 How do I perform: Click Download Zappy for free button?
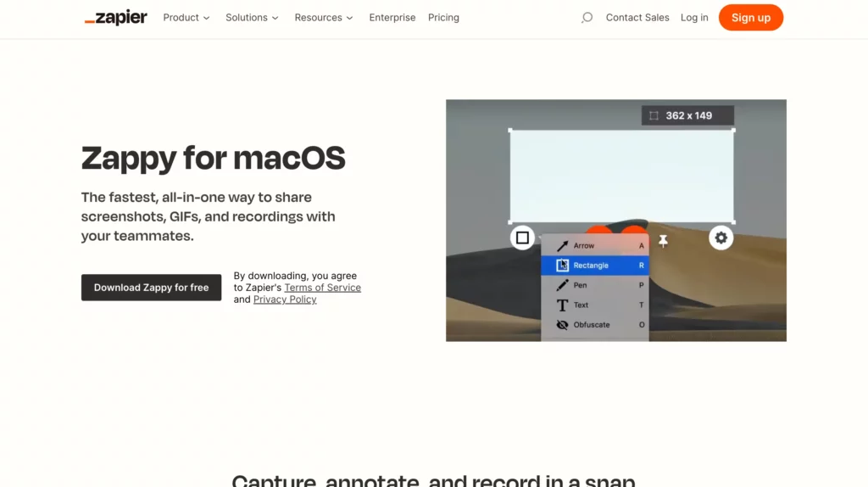(151, 288)
